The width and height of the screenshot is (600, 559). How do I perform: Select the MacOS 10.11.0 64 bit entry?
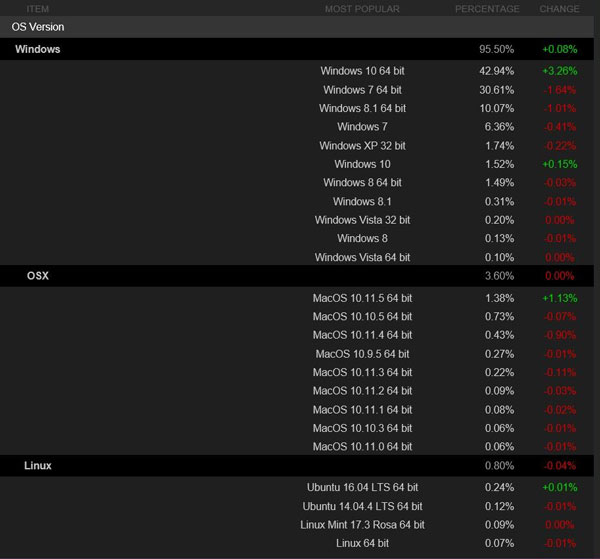362,447
